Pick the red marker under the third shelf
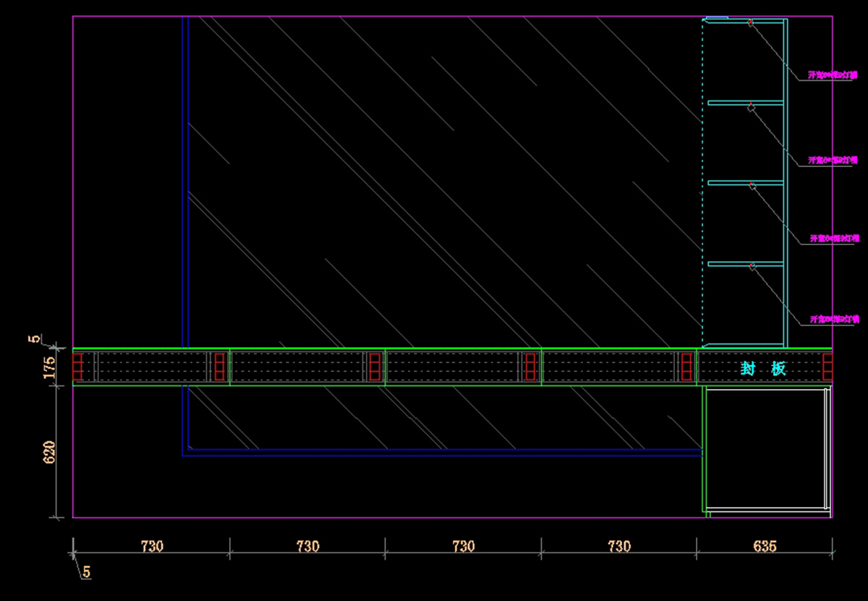This screenshot has height=601, width=868. click(752, 187)
